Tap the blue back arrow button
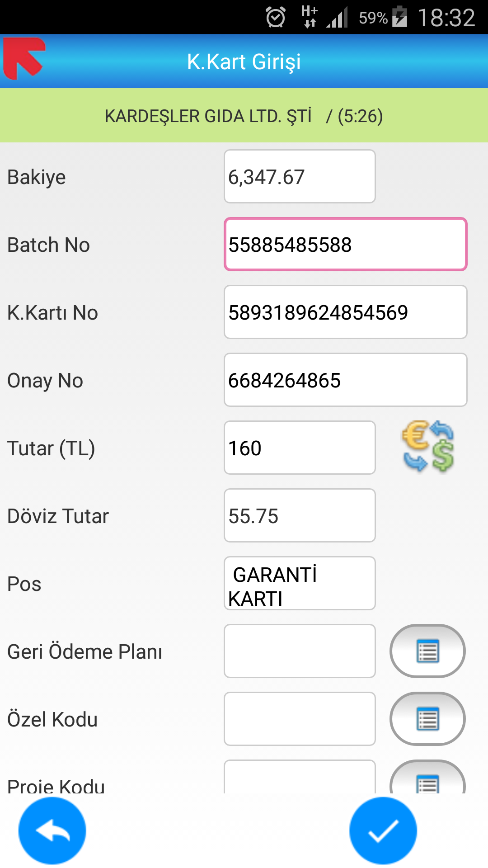Screen dimensions: 488x868 52,831
